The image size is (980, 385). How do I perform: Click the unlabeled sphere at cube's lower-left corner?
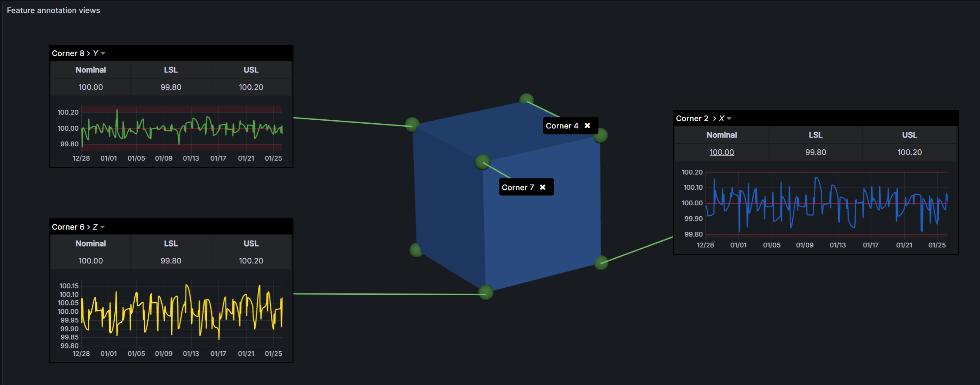416,250
